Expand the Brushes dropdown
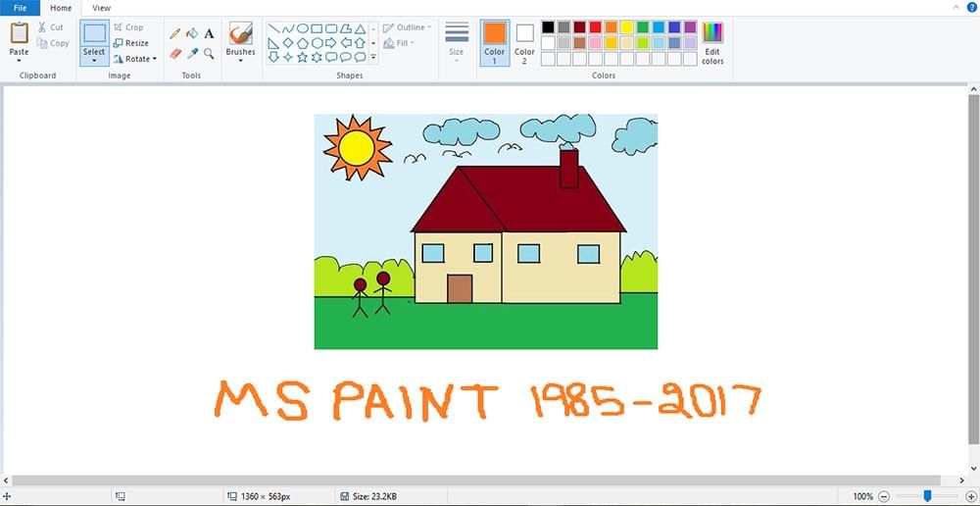The width and height of the screenshot is (980, 506). tap(240, 60)
